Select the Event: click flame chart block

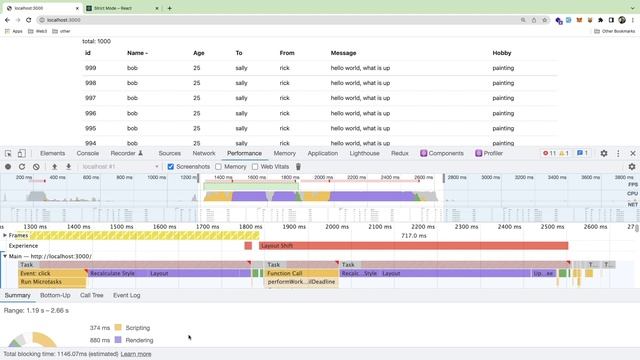click(x=53, y=273)
